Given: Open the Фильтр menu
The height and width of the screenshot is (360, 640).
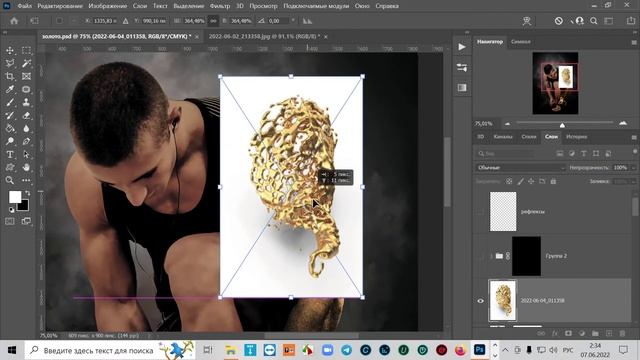Looking at the screenshot, I should click(220, 6).
